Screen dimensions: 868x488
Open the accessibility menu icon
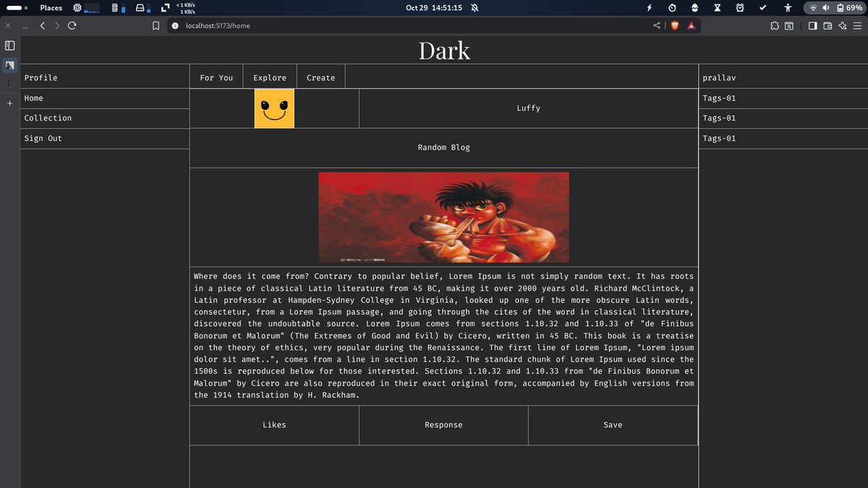coord(788,8)
